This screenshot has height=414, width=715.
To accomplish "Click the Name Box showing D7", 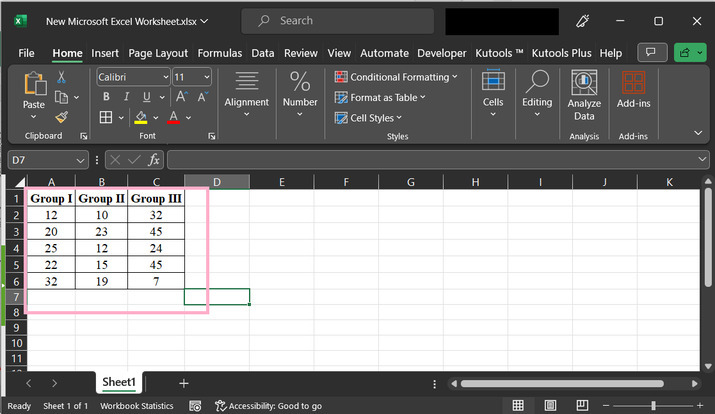I will 47,160.
